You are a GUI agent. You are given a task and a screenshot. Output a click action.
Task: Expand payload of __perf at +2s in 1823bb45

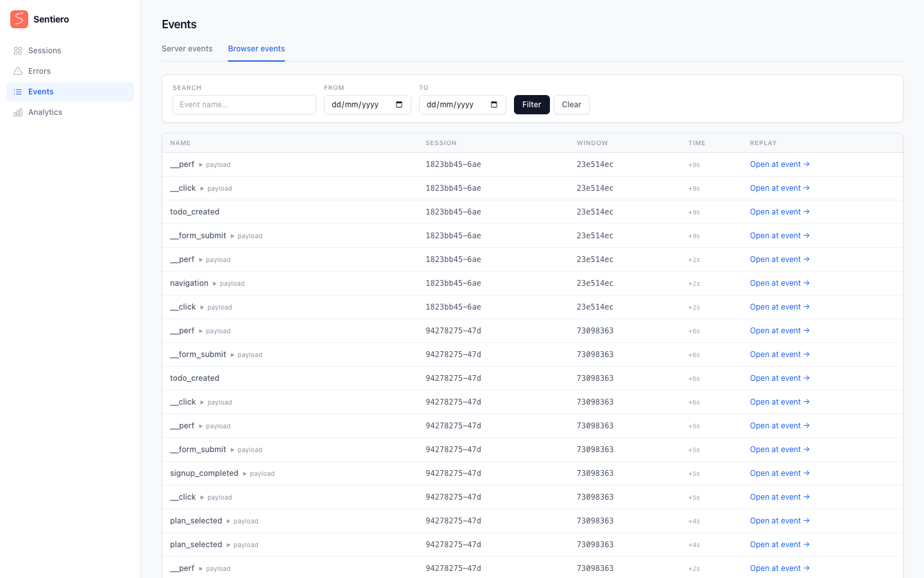214,260
